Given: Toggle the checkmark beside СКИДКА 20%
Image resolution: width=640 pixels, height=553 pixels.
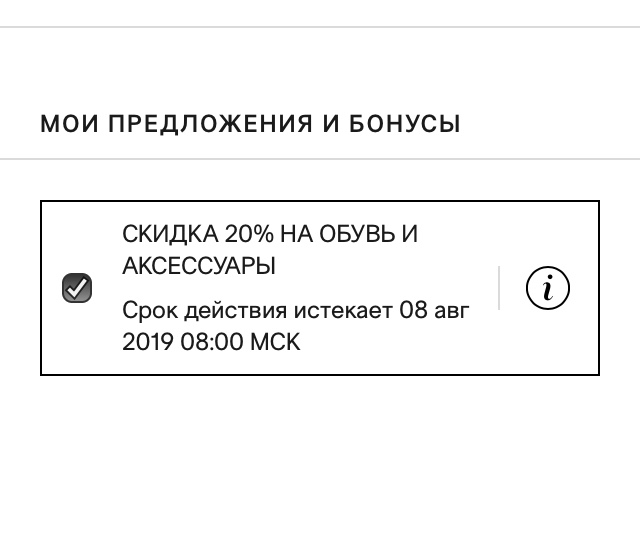Looking at the screenshot, I should [77, 288].
